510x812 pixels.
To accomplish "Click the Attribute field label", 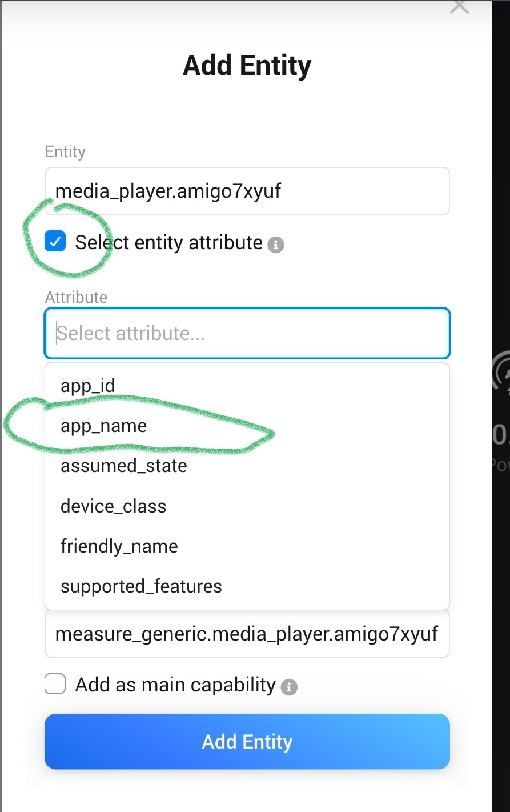I will point(76,297).
